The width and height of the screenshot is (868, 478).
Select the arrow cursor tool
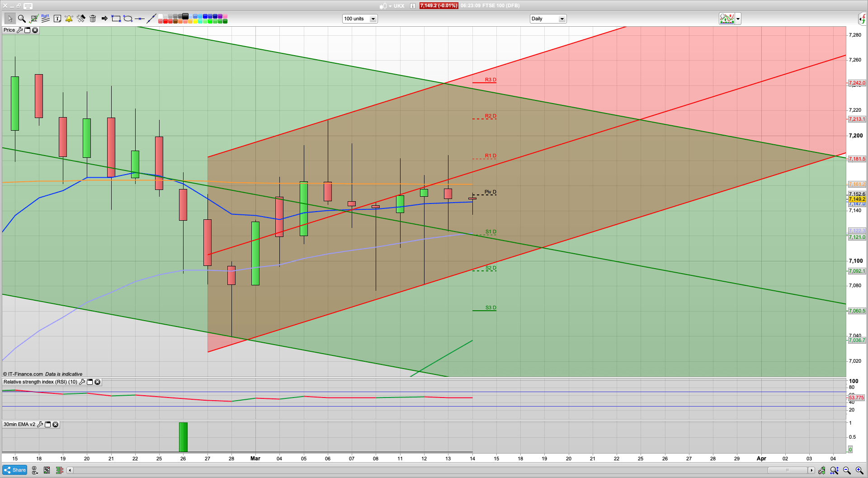pos(9,19)
